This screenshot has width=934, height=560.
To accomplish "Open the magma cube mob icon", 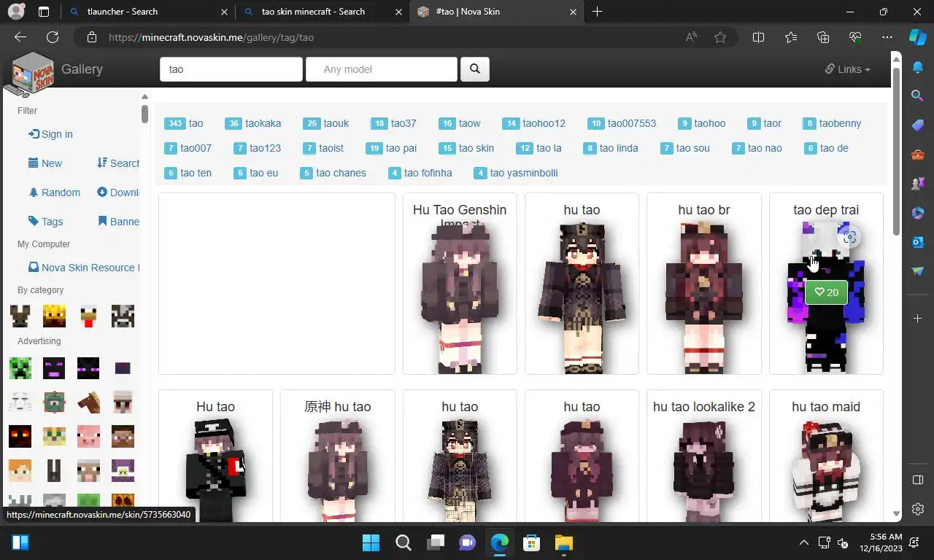I will 20,436.
